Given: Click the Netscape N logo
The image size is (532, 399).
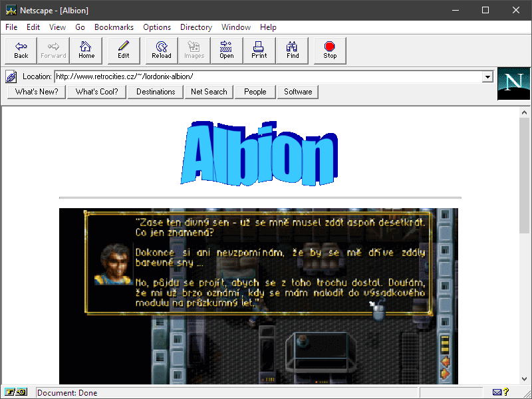Looking at the screenshot, I should coord(513,83).
